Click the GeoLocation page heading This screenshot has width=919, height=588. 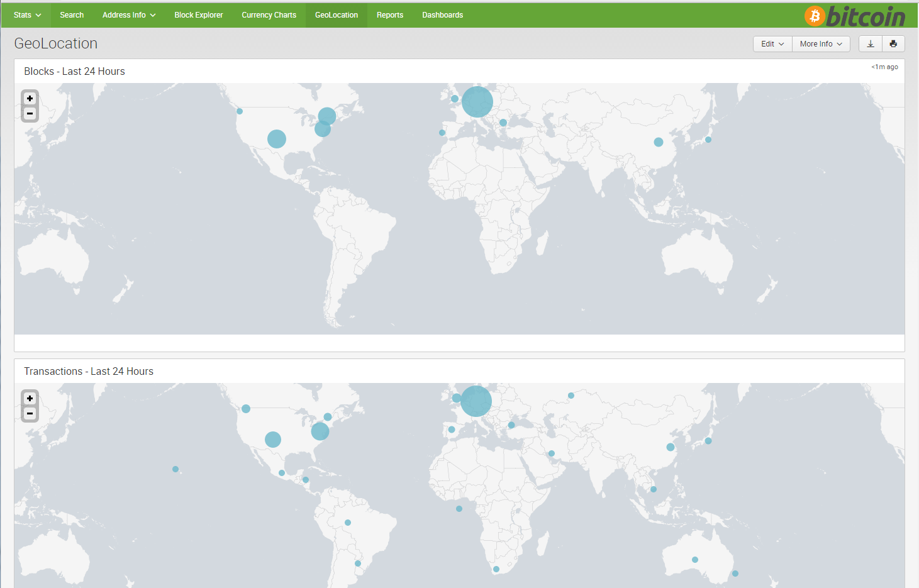(56, 43)
